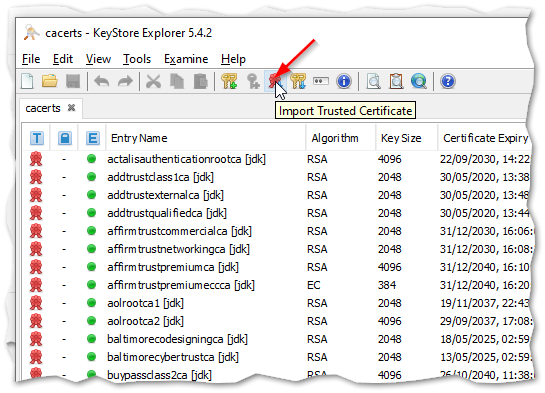Open the View menu
The width and height of the screenshot is (545, 393).
pos(98,59)
